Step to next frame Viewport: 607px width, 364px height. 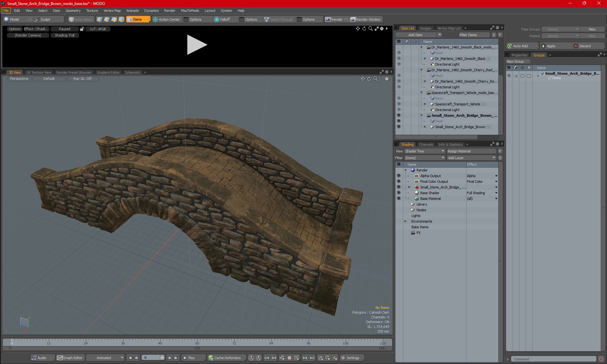tap(169, 358)
